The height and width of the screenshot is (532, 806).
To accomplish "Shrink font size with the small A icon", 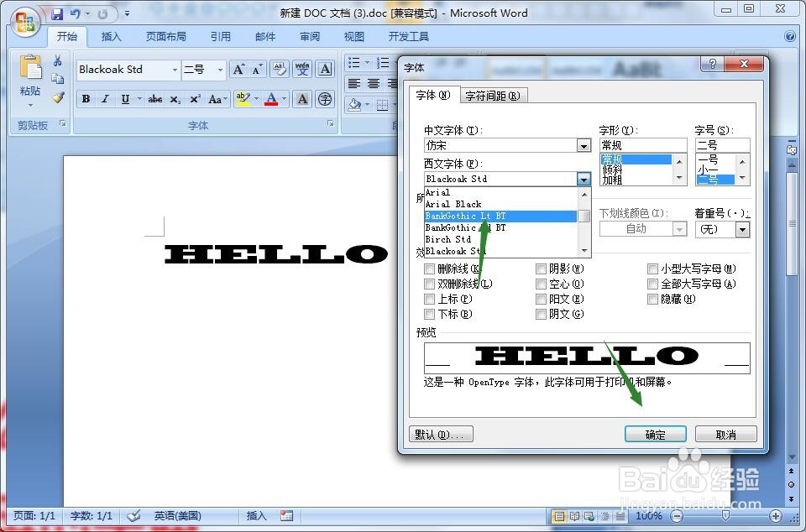I will pyautogui.click(x=257, y=70).
